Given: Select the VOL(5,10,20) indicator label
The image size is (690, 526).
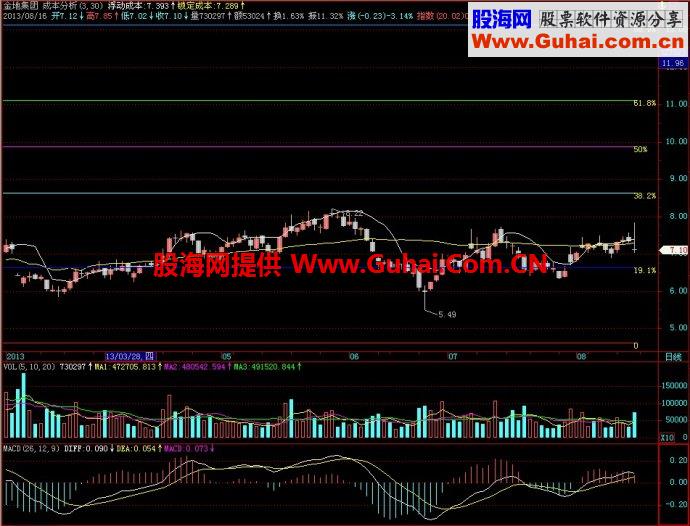Looking at the screenshot, I should [x=29, y=366].
